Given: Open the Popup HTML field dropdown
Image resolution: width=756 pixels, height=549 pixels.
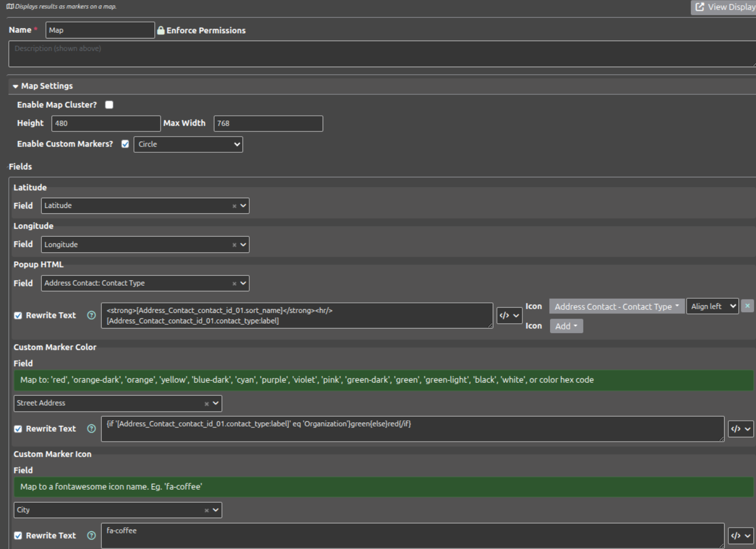Looking at the screenshot, I should [145, 283].
